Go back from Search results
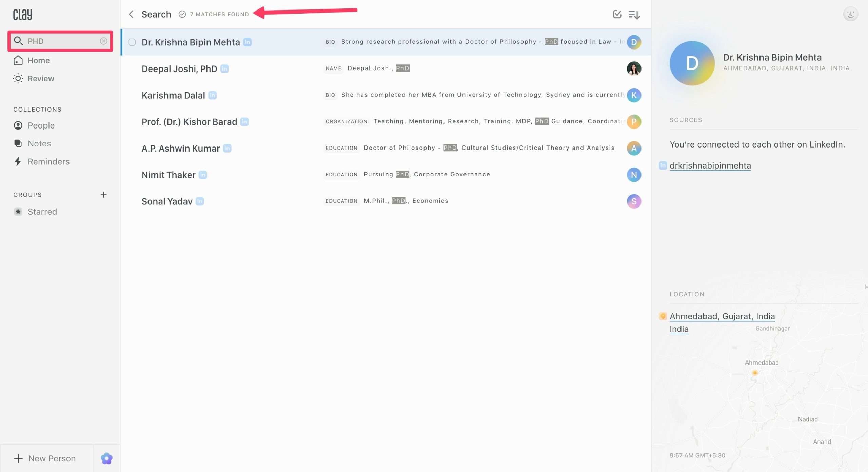The image size is (868, 472). pos(131,14)
